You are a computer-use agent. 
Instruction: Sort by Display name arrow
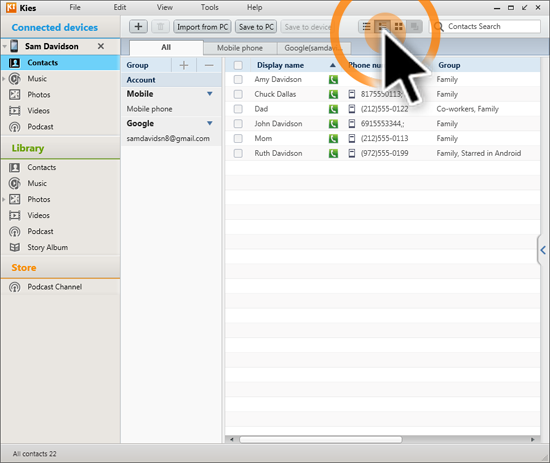tap(333, 65)
